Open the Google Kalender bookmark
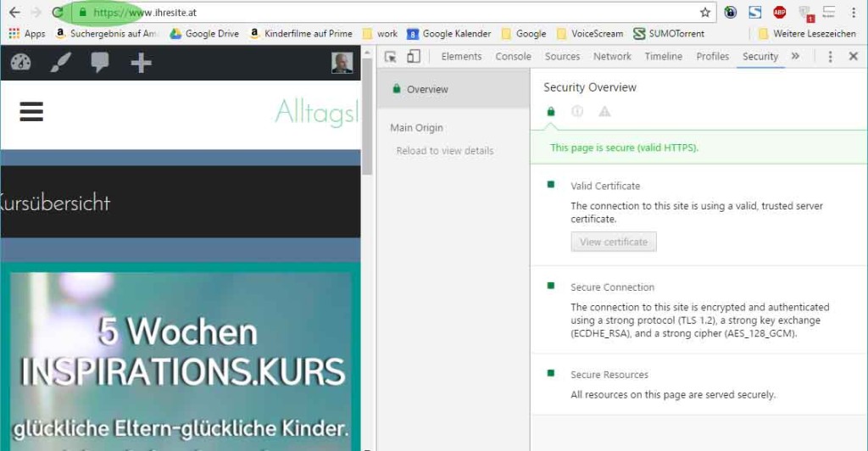The width and height of the screenshot is (868, 451). click(x=449, y=34)
